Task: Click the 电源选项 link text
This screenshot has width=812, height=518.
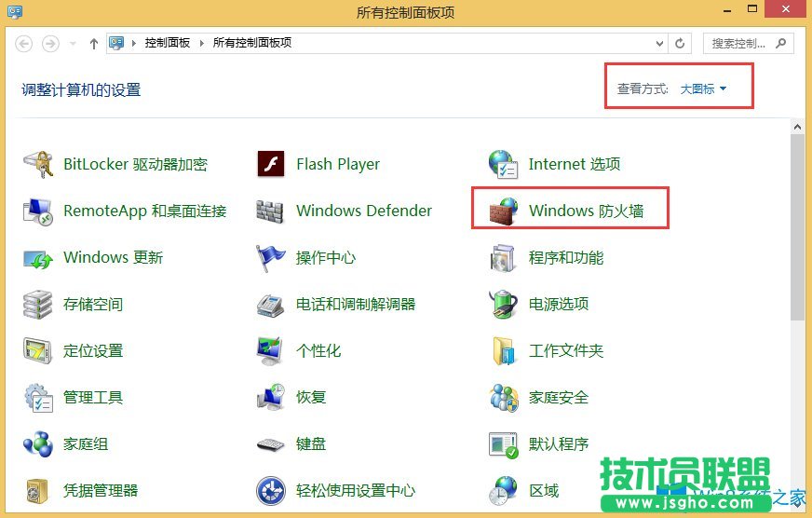Action: click(x=559, y=304)
